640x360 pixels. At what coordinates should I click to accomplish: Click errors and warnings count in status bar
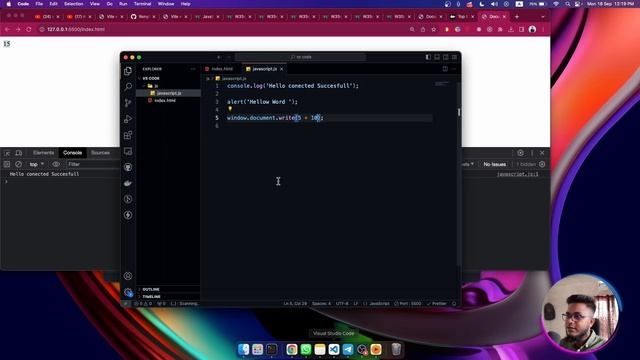click(143, 304)
